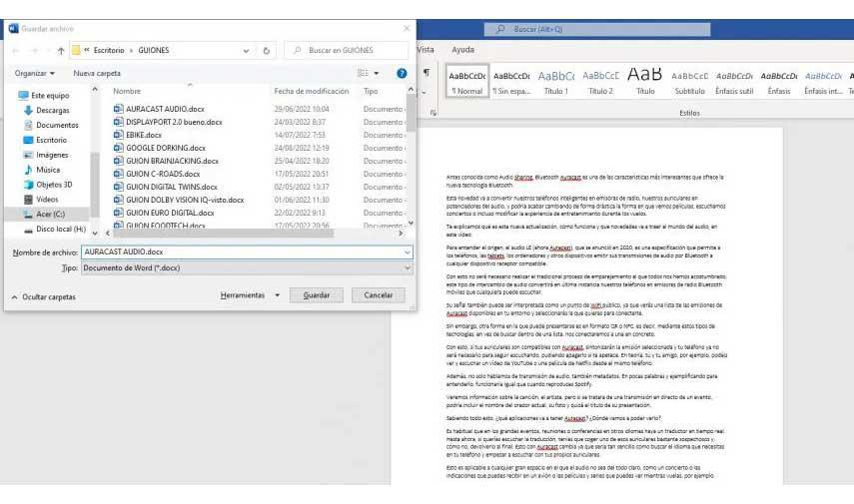Open Escritorio in the sidebar
854x504 pixels.
45,140
